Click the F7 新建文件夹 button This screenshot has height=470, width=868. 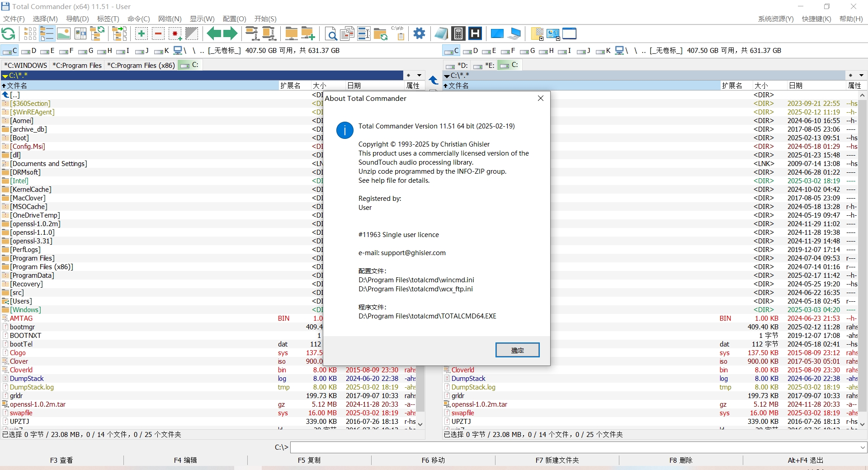(x=557, y=460)
